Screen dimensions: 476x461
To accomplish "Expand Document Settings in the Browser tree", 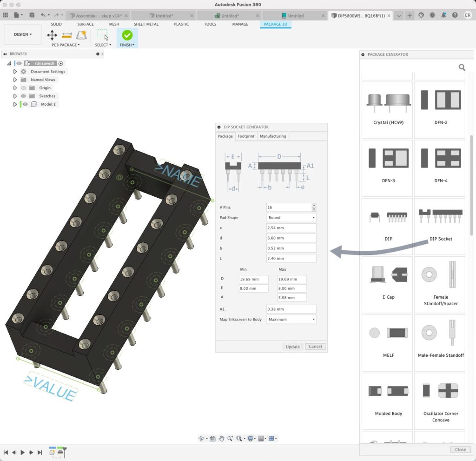I will point(15,71).
